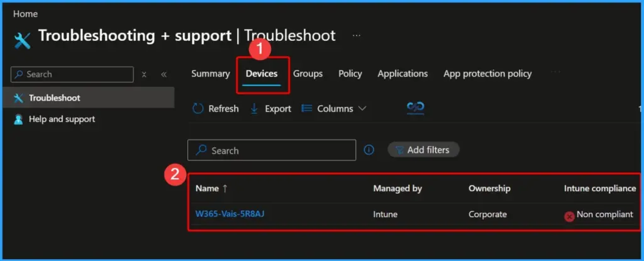Click the Home breadcrumb link

pyautogui.click(x=25, y=14)
